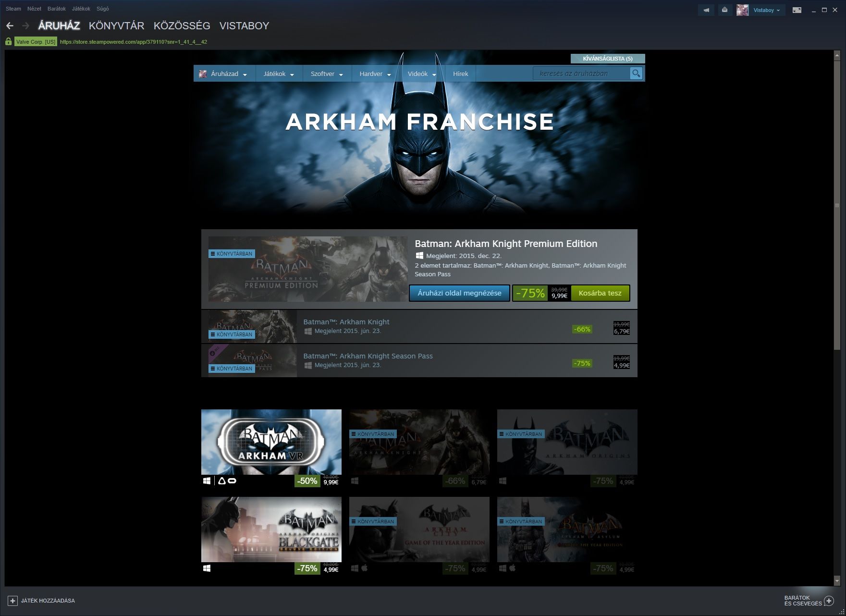Click JÁTÉK HOZZÁADÁSA link

[x=48, y=601]
